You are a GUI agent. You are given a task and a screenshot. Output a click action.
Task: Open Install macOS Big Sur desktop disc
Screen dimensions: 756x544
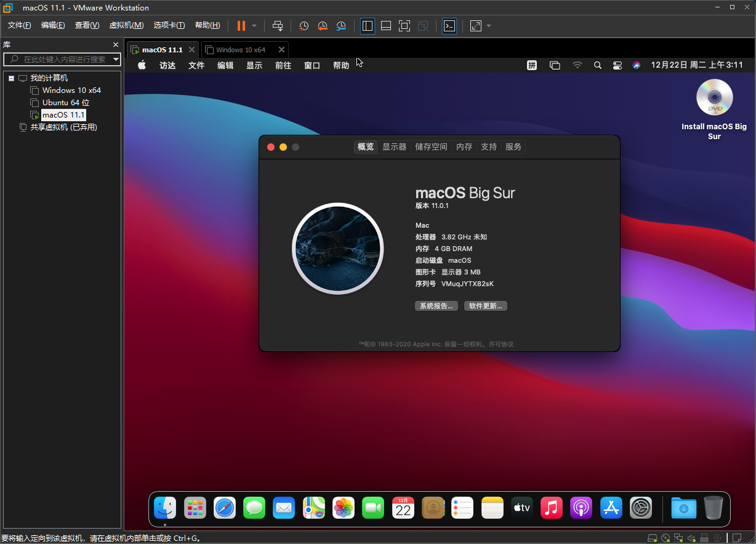[714, 109]
